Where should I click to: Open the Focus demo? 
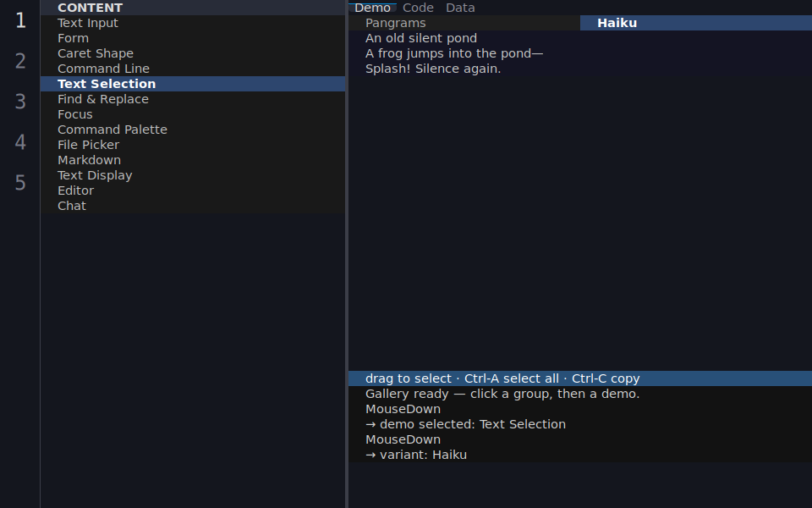click(x=193, y=114)
